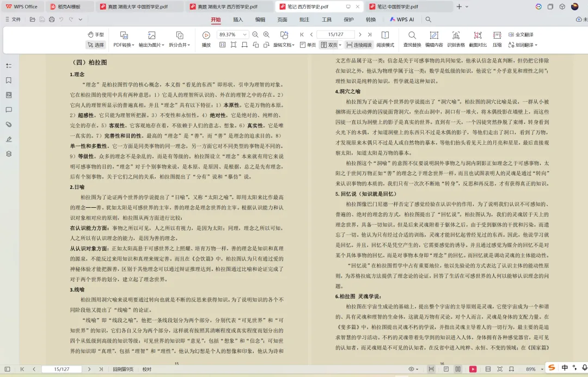Open the PDF转换 dropdown
This screenshot has width=588, height=377.
pyautogui.click(x=126, y=46)
